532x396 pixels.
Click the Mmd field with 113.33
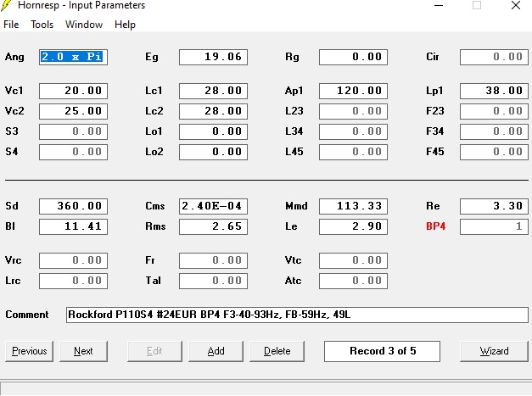(x=353, y=206)
